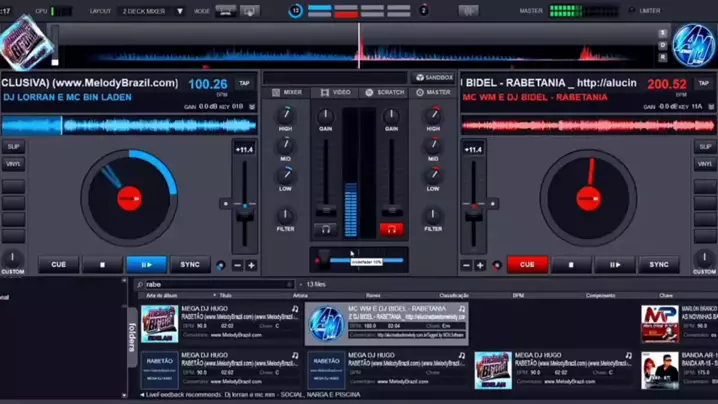
Task: Click the search magnifier icon in browser
Action: (x=140, y=285)
